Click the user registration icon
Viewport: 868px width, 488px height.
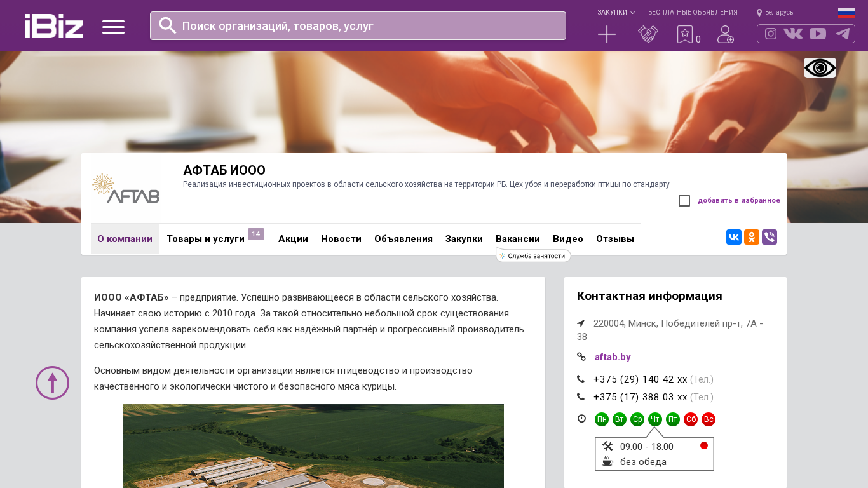tap(726, 34)
